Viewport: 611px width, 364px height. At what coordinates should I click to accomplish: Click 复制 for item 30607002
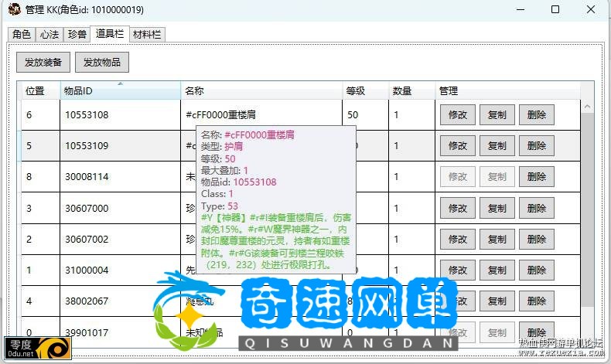pos(497,239)
